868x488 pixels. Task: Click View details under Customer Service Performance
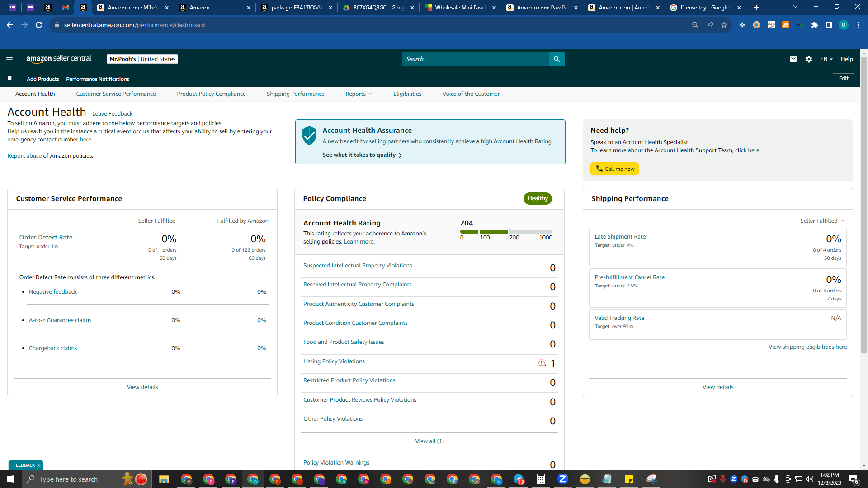142,387
